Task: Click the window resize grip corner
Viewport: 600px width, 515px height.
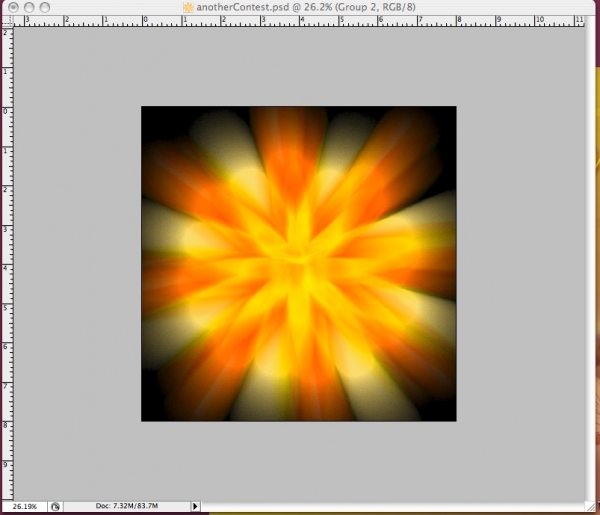Action: 590,506
